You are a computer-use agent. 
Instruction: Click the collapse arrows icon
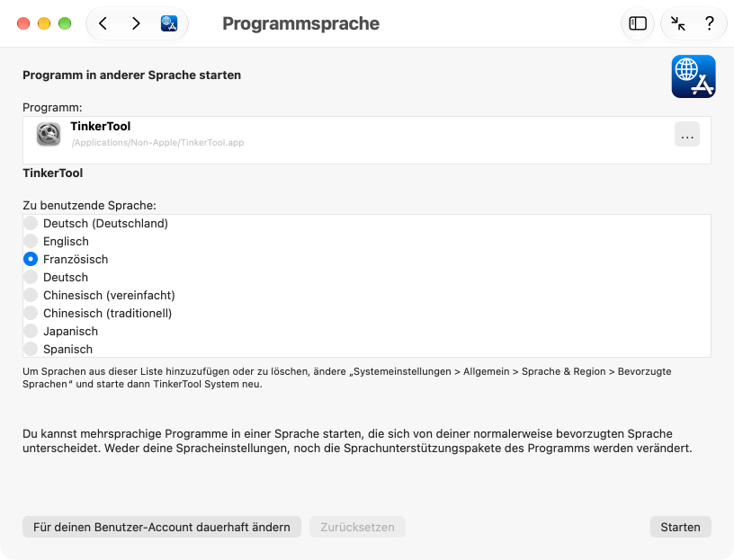678,23
